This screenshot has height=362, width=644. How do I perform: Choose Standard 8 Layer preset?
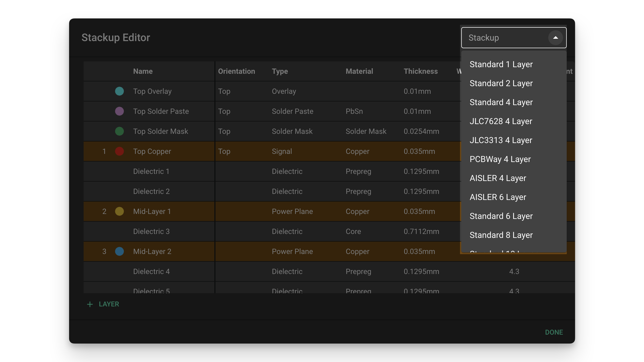(x=514, y=235)
